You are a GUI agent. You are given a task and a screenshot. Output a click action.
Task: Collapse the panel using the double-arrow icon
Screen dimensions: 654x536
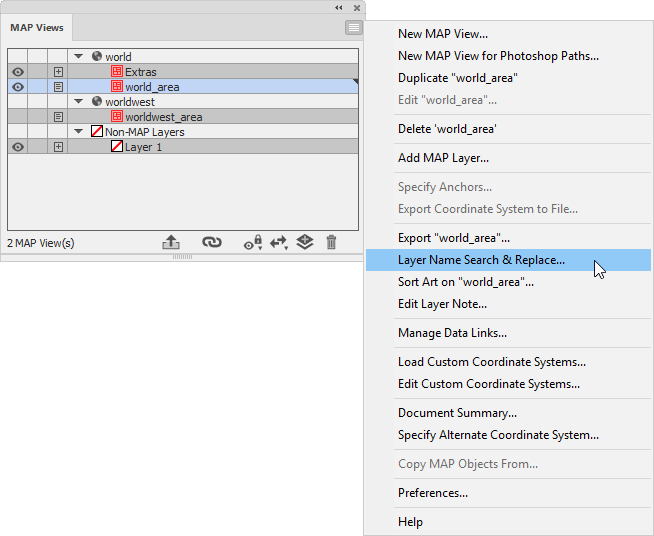click(x=339, y=8)
